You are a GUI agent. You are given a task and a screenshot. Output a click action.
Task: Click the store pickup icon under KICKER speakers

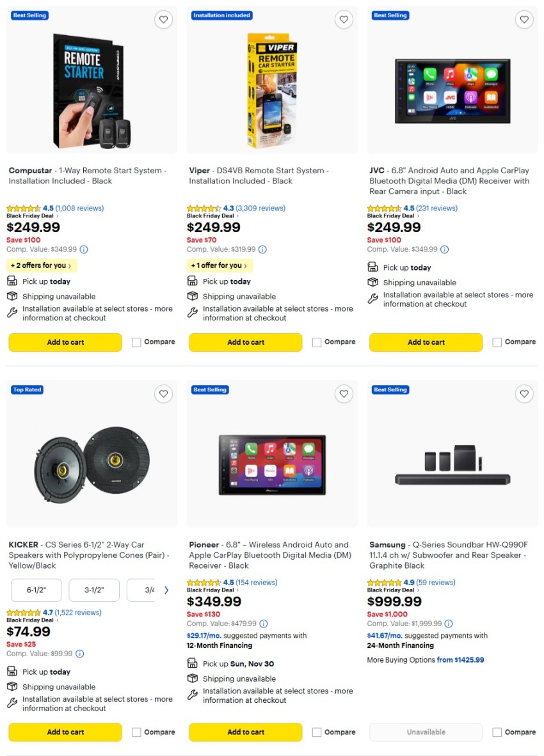coord(12,672)
